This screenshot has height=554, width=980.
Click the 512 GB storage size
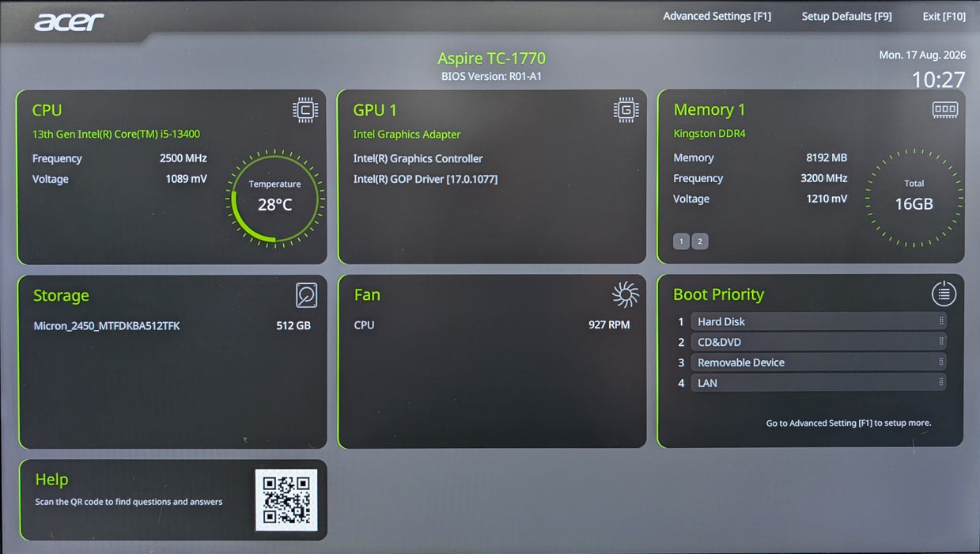293,325
